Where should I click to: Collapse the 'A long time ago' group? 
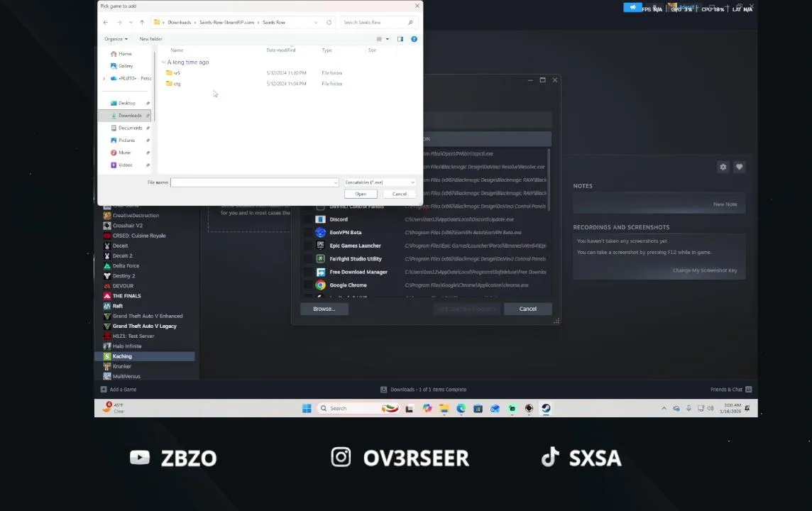pos(164,62)
